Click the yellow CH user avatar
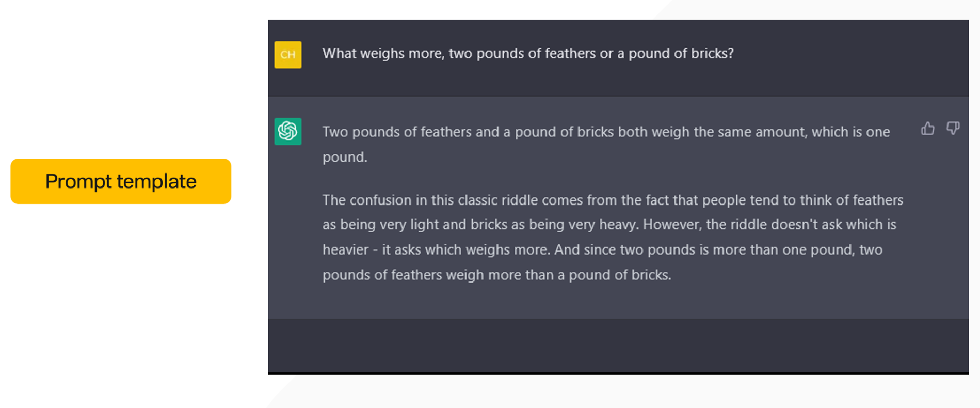The width and height of the screenshot is (980, 408). [288, 55]
